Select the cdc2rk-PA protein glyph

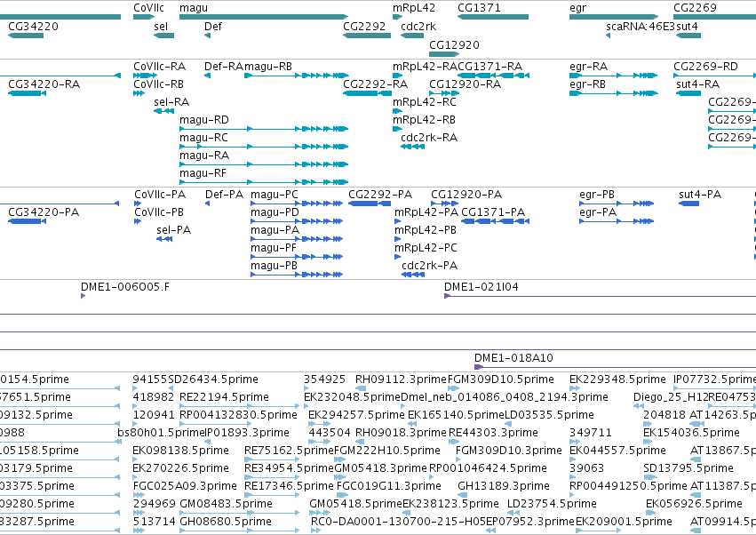(413, 275)
